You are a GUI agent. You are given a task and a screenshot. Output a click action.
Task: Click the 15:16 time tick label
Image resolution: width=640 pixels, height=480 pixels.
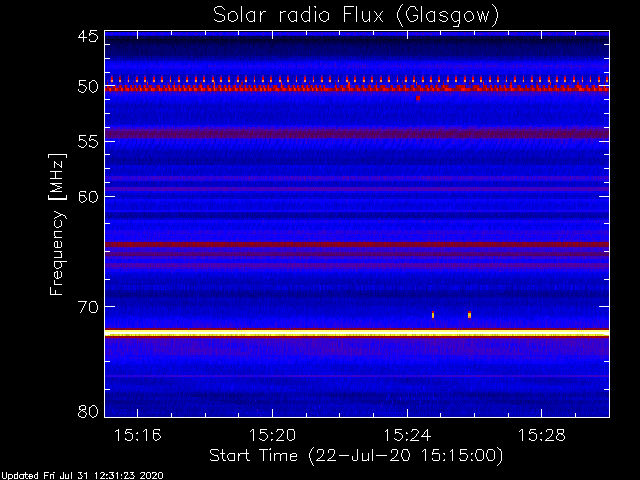click(138, 436)
